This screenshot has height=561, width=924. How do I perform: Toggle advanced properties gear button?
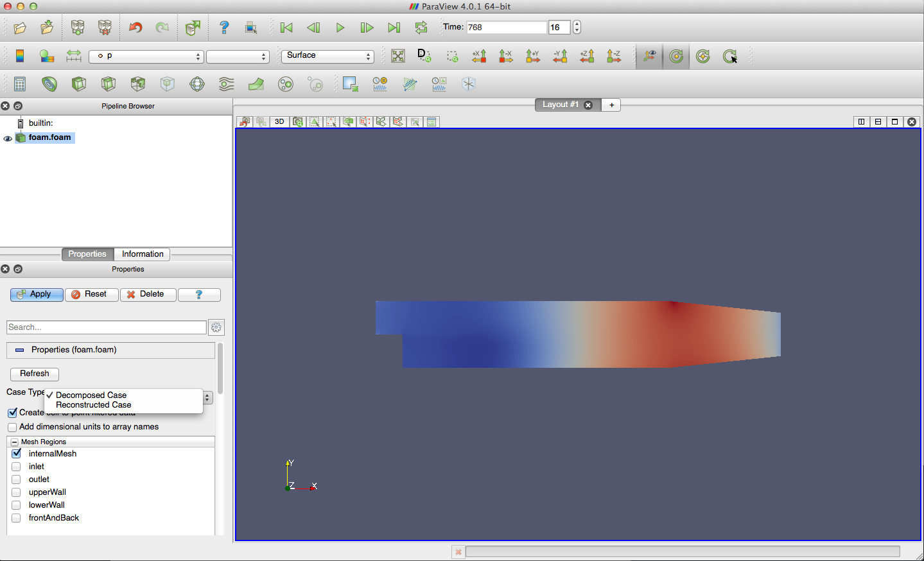pyautogui.click(x=216, y=327)
